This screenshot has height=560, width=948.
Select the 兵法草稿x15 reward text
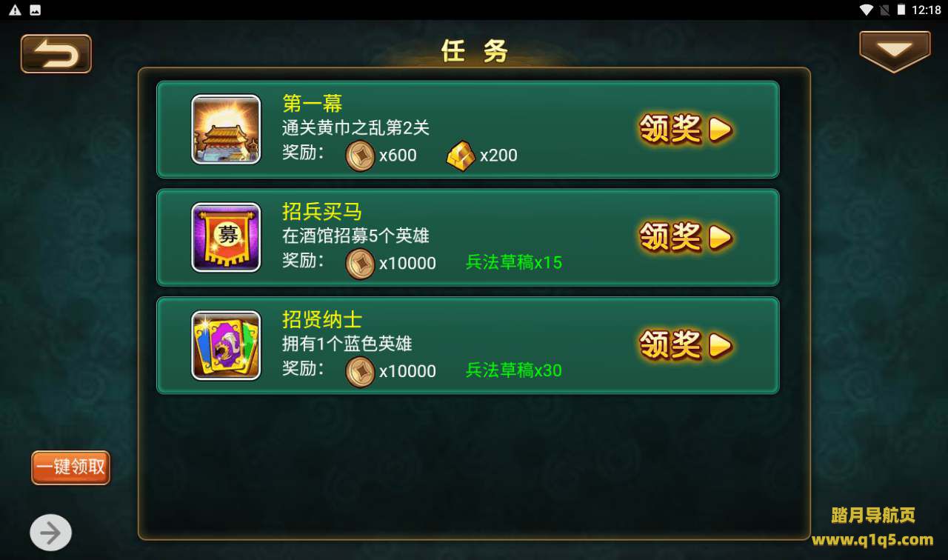pos(514,262)
